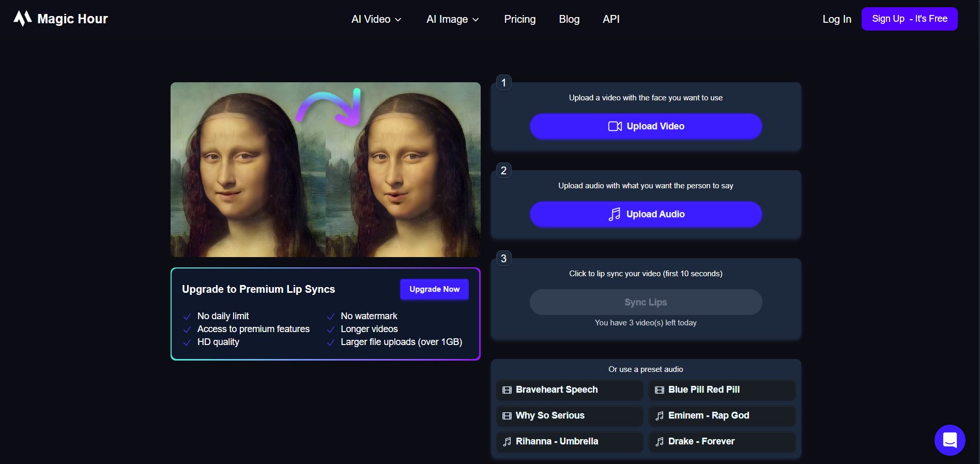The height and width of the screenshot is (464, 980).
Task: Click the camera icon in Upload Video
Action: pyautogui.click(x=615, y=126)
